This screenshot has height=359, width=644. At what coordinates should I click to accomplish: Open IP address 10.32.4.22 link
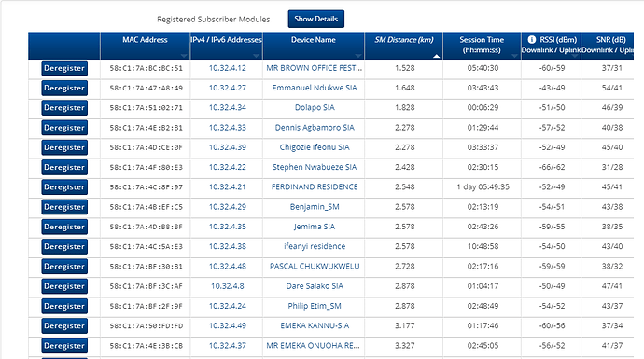[227, 167]
